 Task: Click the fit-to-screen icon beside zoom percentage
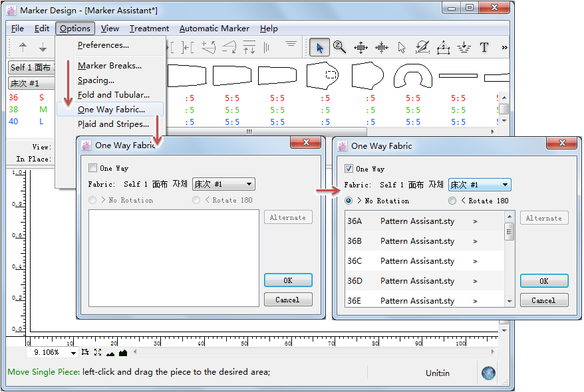point(98,353)
